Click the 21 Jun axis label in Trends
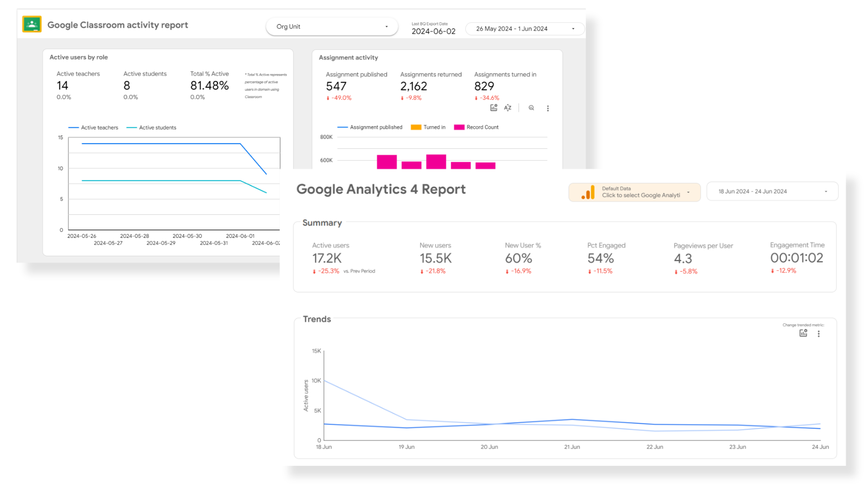The width and height of the screenshot is (868, 488). point(572,447)
